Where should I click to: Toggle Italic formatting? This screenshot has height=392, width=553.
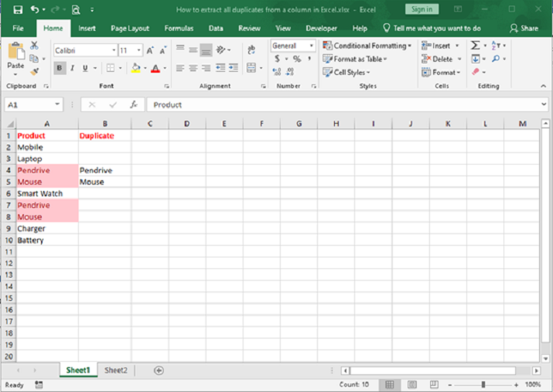(72, 68)
